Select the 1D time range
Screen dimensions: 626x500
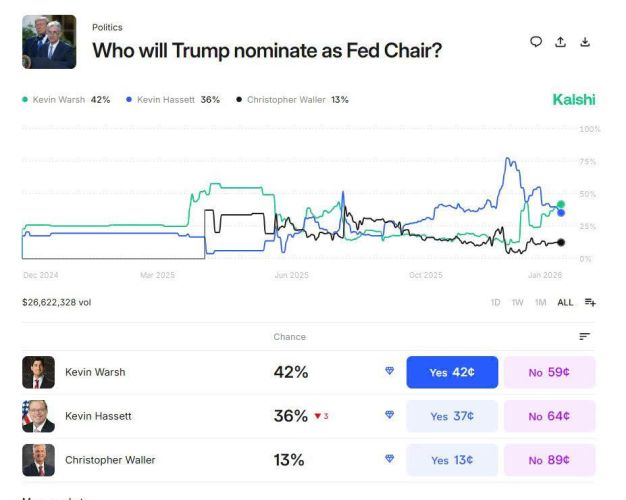click(495, 302)
